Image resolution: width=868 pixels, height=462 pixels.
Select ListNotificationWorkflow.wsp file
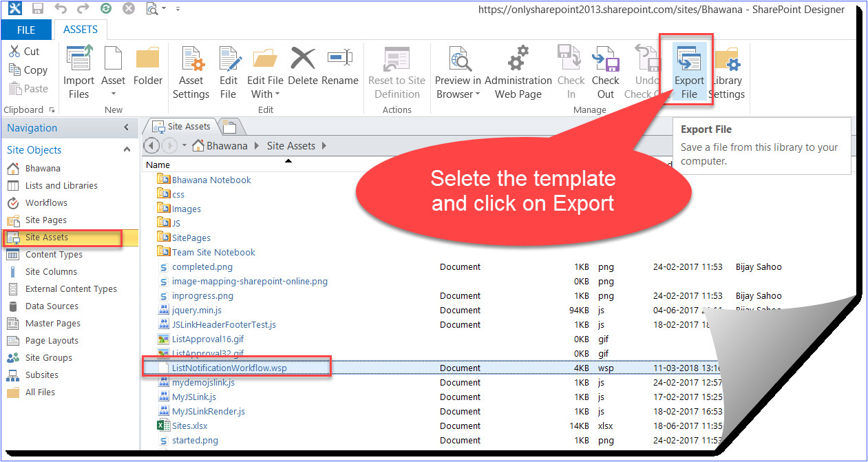(229, 368)
